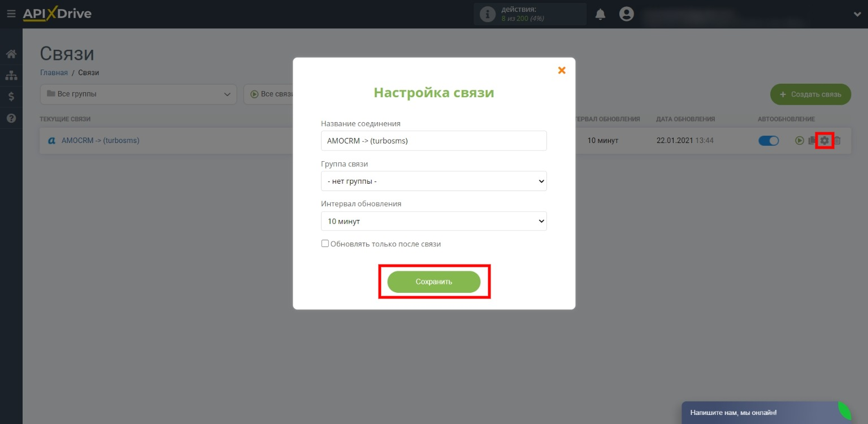This screenshot has height=424, width=868.
Task: Check Обновлять только после связи checkbox
Action: coord(325,244)
